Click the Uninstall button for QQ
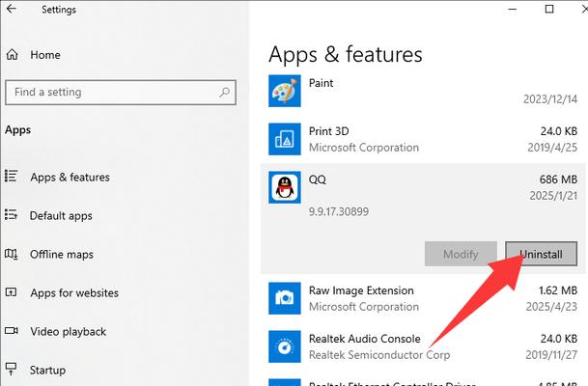The width and height of the screenshot is (588, 386). click(541, 254)
